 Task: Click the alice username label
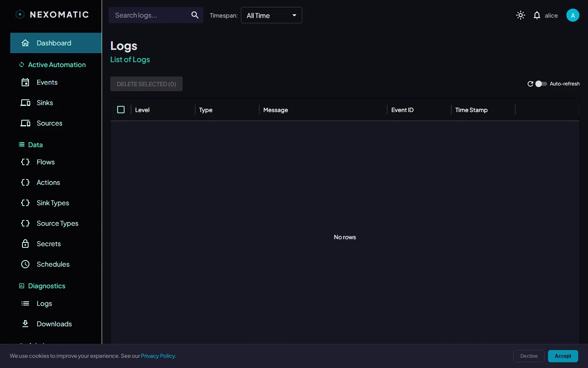(551, 16)
